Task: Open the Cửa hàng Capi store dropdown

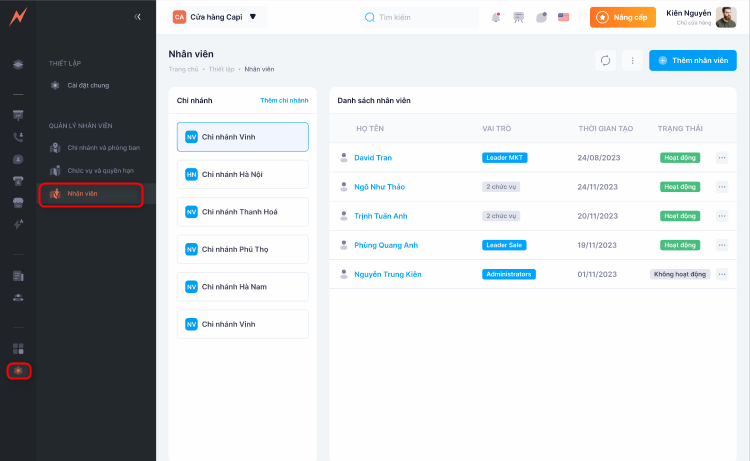Action: tap(215, 17)
